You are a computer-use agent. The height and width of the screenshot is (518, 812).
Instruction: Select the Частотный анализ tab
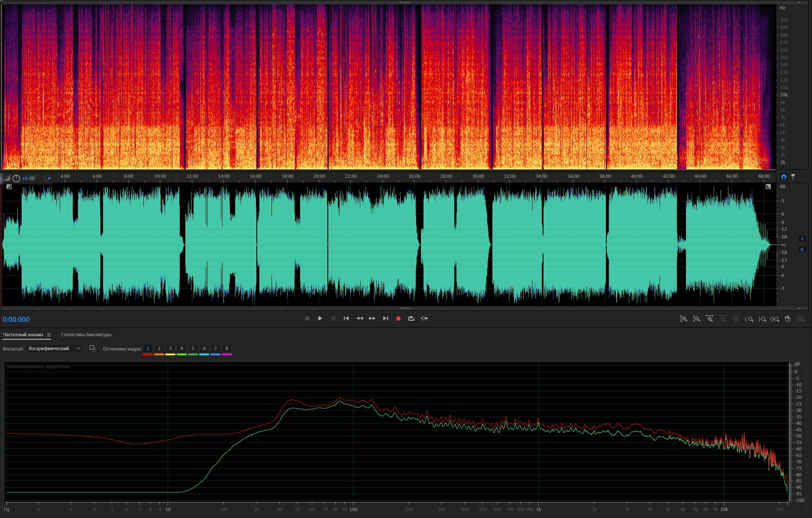point(23,335)
